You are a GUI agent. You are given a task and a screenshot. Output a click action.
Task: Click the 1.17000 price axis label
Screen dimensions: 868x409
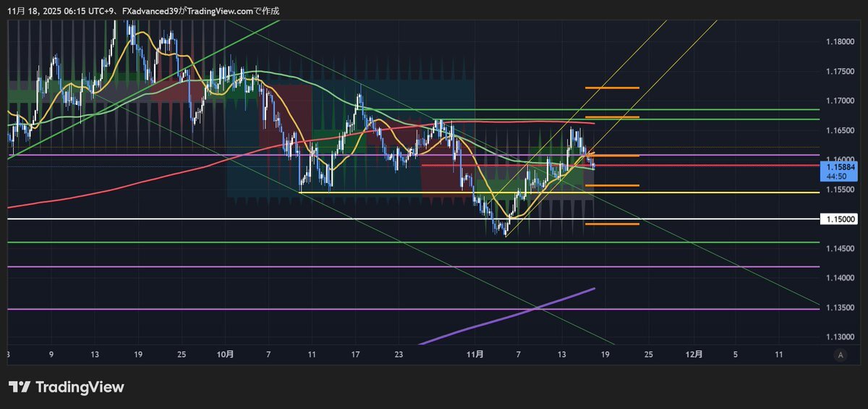coord(840,101)
